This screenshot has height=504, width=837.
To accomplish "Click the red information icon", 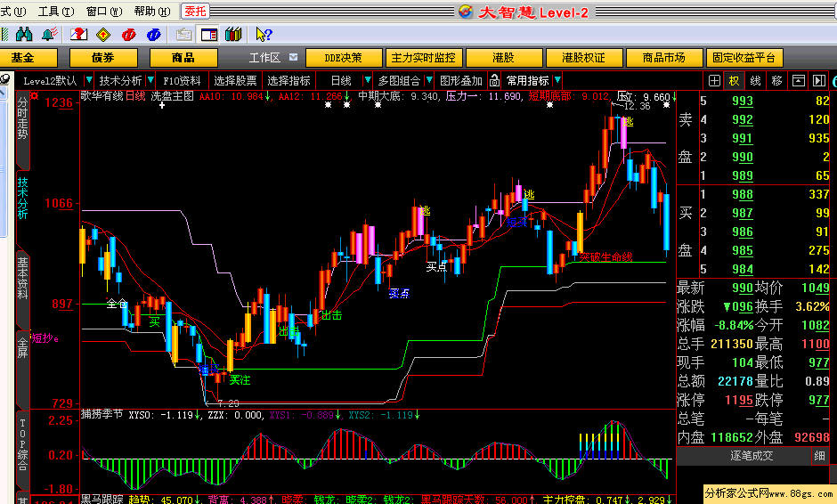I will point(128,35).
